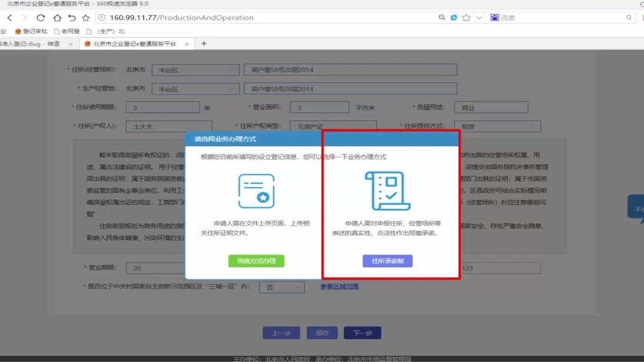Click the 保存 button
Viewport: 644px width, 362px height.
[322, 333]
